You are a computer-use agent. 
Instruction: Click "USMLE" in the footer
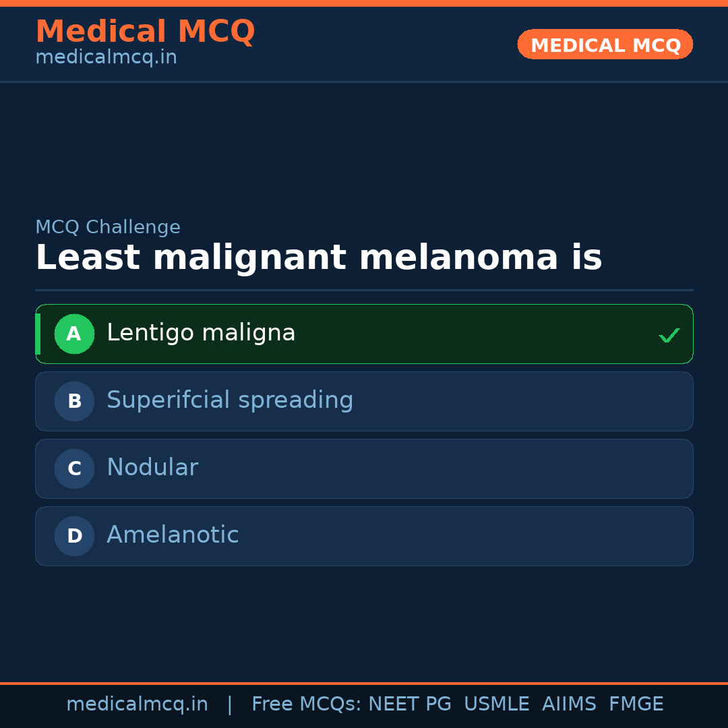pyautogui.click(x=496, y=704)
